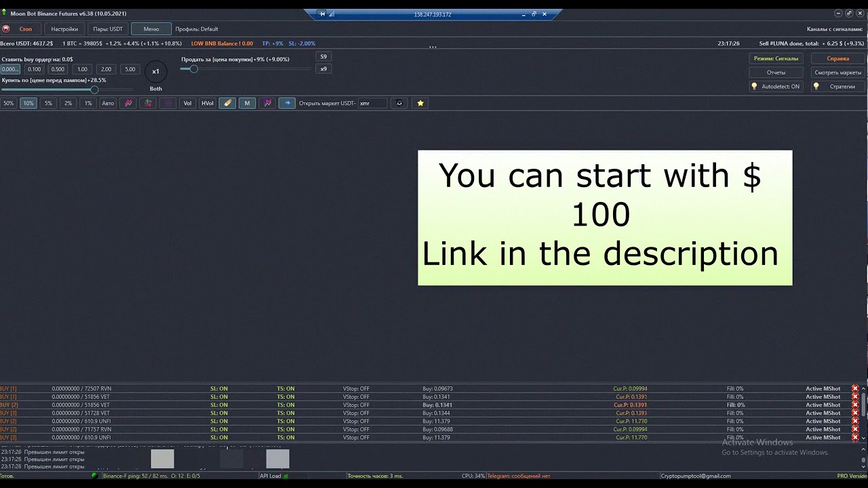Click the Vol button
Image resolution: width=868 pixels, height=488 pixels.
[x=187, y=103]
